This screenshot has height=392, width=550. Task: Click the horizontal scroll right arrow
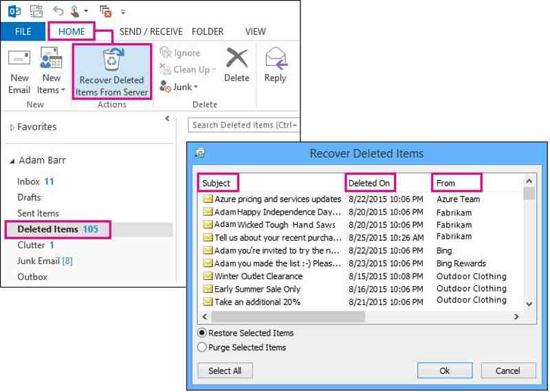coord(516,316)
